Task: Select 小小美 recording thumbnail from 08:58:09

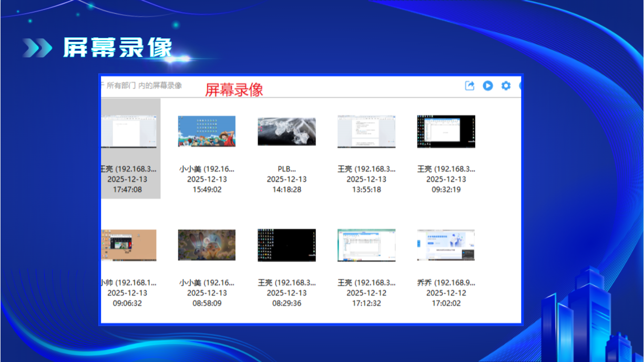Action: [207, 245]
